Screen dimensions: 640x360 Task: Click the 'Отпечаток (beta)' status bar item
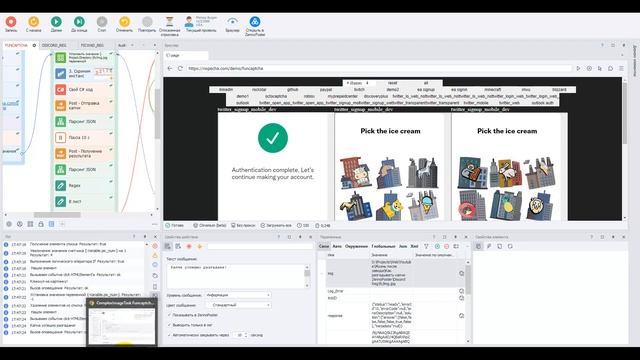[x=210, y=225]
